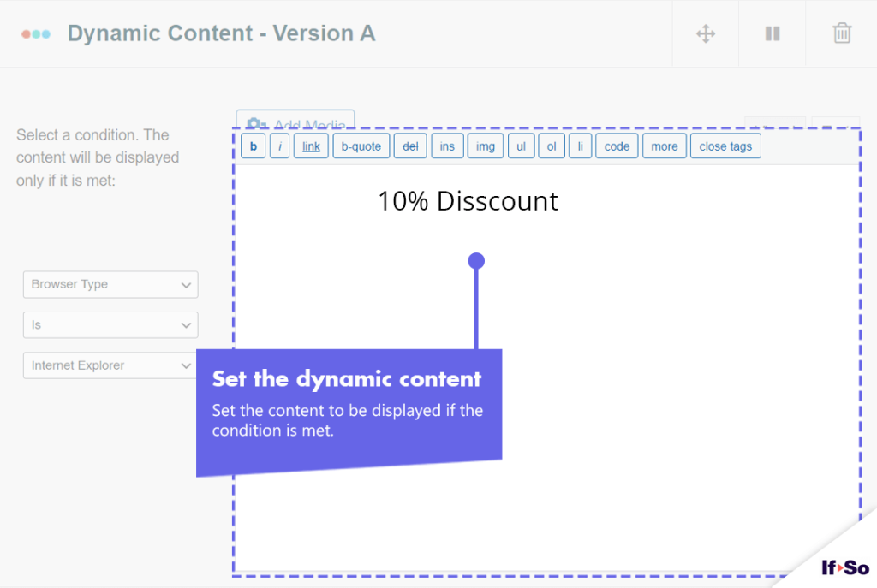Viewport: 877px width, 588px height.
Task: Insert a link with the link button
Action: pos(311,146)
